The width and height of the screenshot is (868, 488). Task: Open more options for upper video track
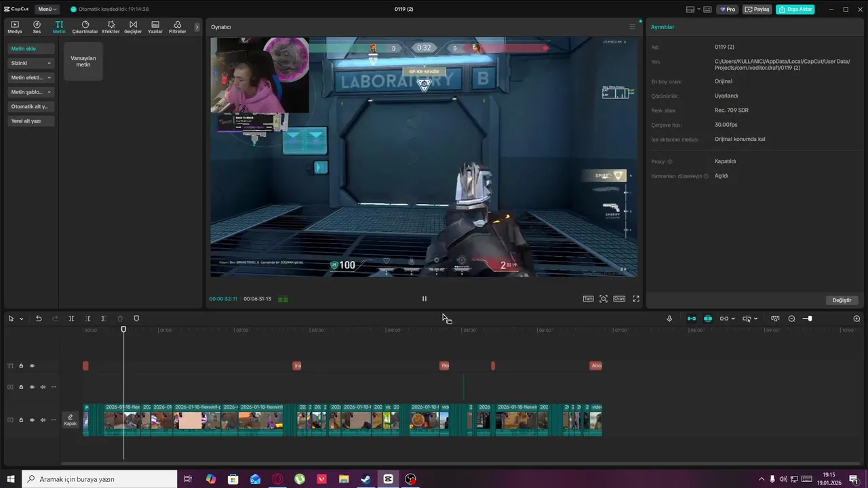coord(53,387)
